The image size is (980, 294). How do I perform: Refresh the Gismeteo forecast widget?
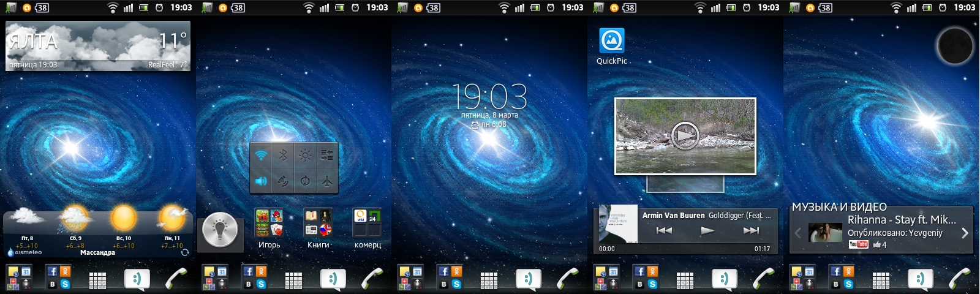[185, 252]
